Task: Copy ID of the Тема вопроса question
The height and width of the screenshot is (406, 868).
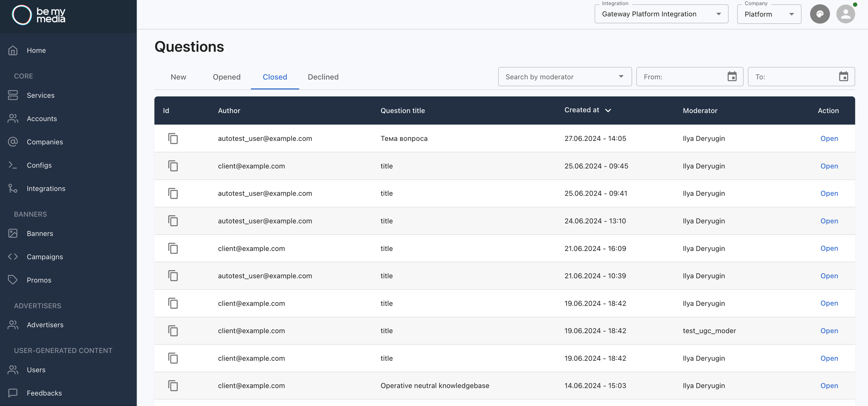Action: click(x=173, y=138)
